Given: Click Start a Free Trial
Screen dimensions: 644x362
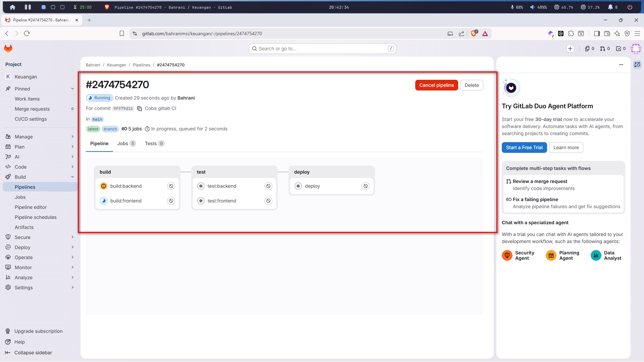Looking at the screenshot, I should 524,147.
